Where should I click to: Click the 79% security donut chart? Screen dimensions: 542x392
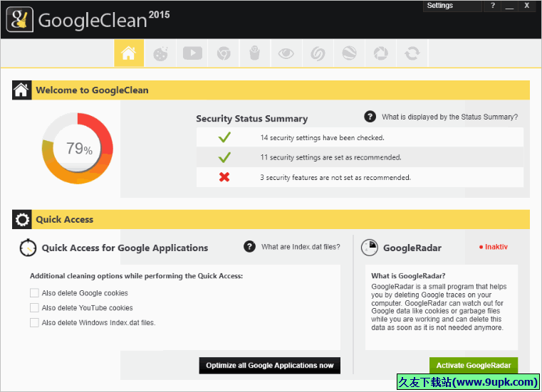coord(78,148)
